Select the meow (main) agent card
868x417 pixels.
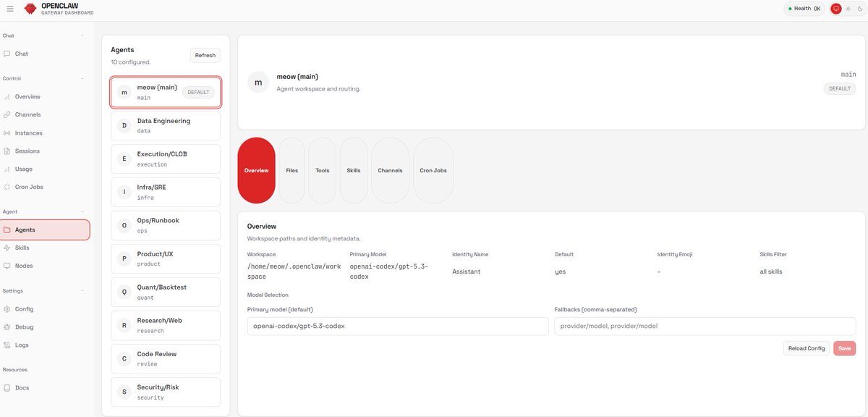166,92
